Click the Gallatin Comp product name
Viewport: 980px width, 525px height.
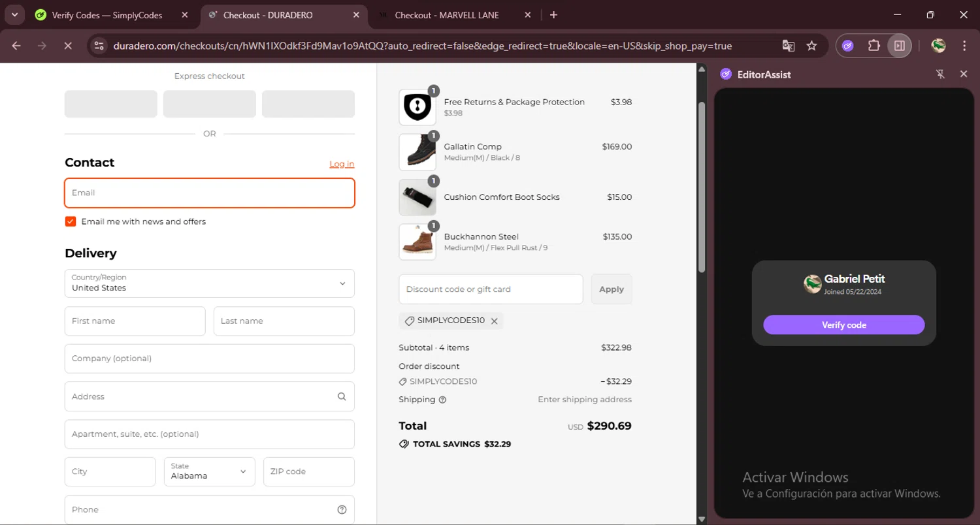click(x=473, y=147)
